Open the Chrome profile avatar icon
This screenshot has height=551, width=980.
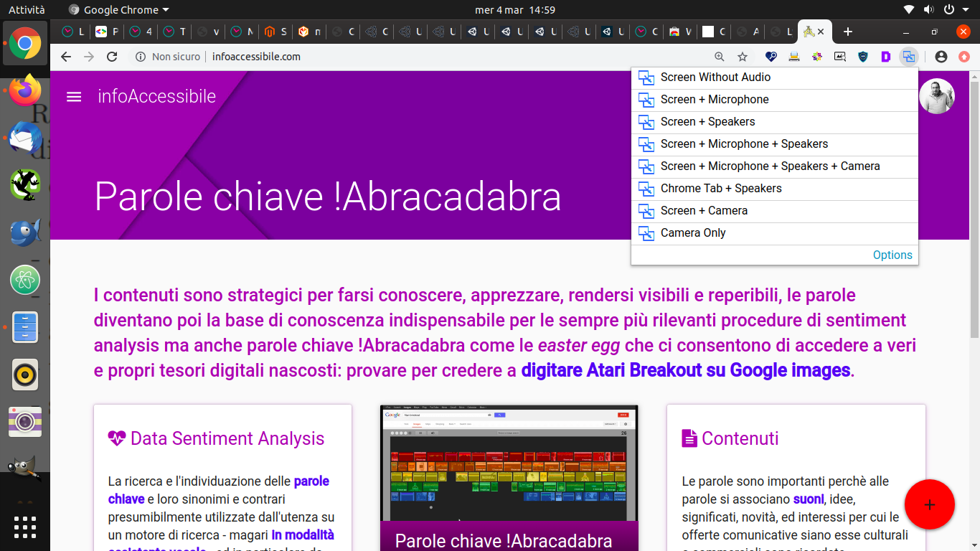[x=941, y=57]
